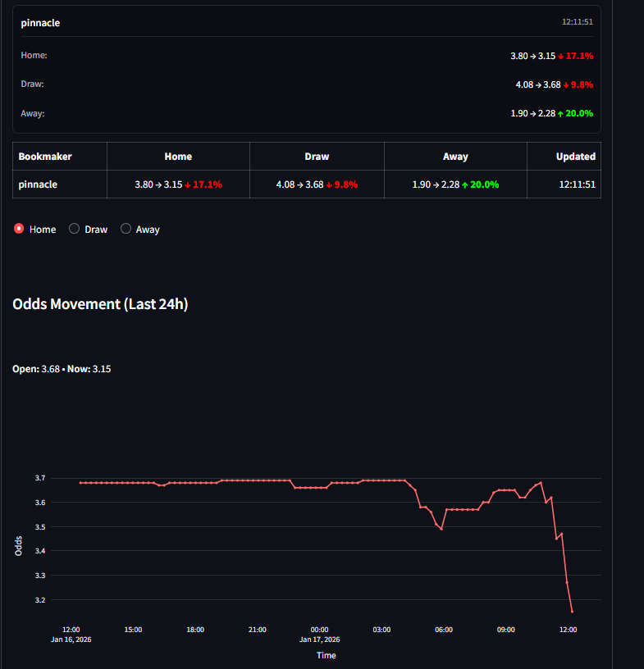The image size is (644, 669).
Task: Click the 12:00 Jan 16, 2026 axis label
Action: [x=71, y=635]
